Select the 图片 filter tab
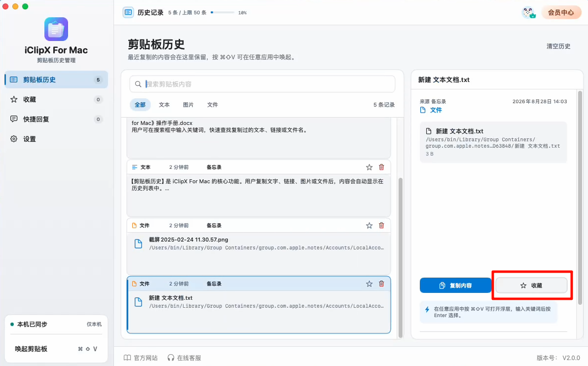 point(188,105)
